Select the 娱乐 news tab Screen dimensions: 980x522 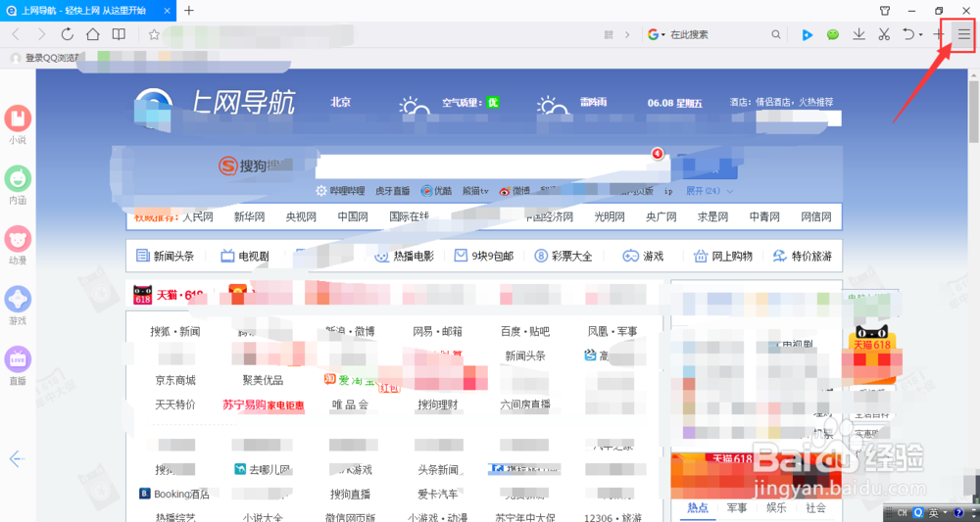(x=775, y=507)
